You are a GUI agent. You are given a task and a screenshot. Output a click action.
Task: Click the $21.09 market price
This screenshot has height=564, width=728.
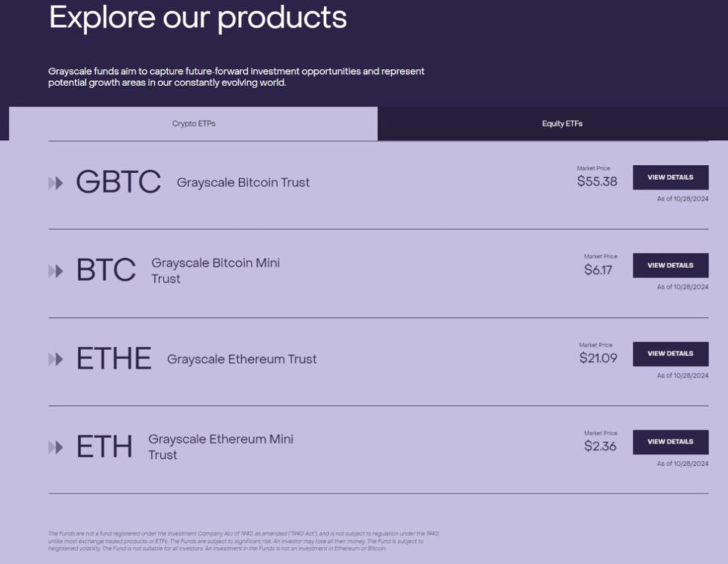[x=598, y=358]
